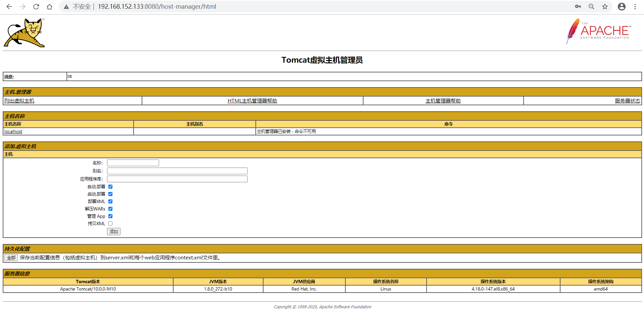The width and height of the screenshot is (644, 316).
Task: Go back to previous page arrow
Action: click(9, 7)
